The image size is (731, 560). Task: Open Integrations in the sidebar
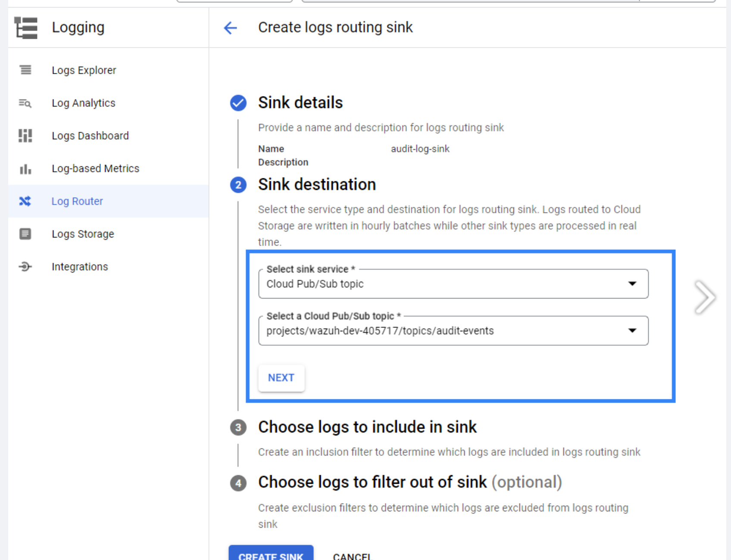coord(109,267)
